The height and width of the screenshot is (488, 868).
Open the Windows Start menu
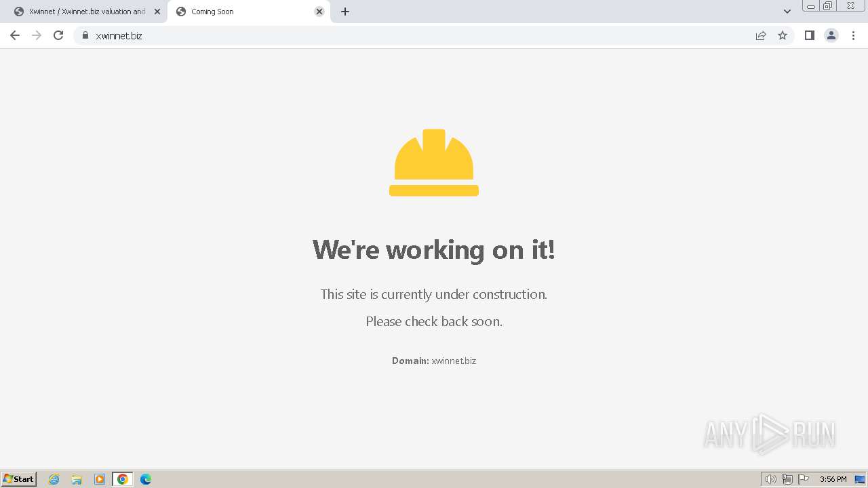click(18, 479)
